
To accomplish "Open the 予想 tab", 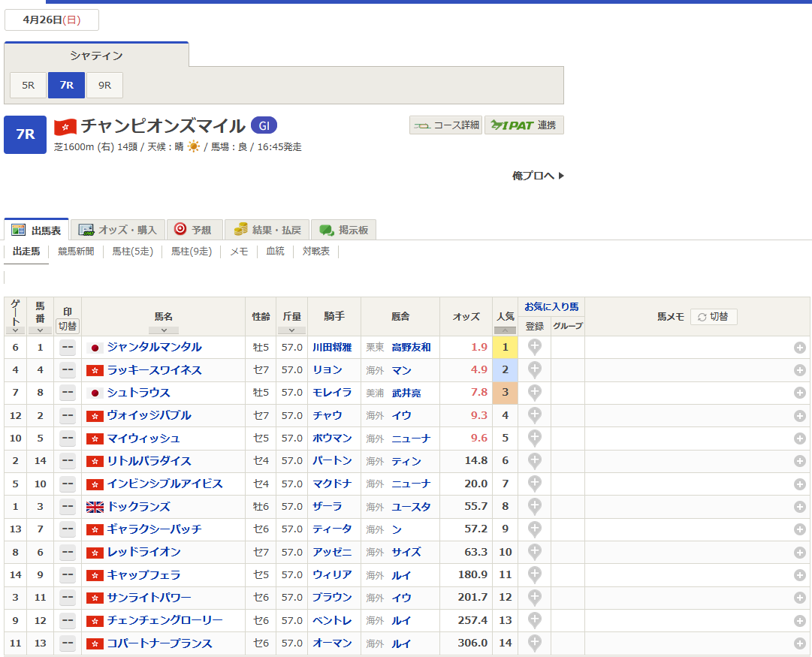I will click(x=195, y=230).
